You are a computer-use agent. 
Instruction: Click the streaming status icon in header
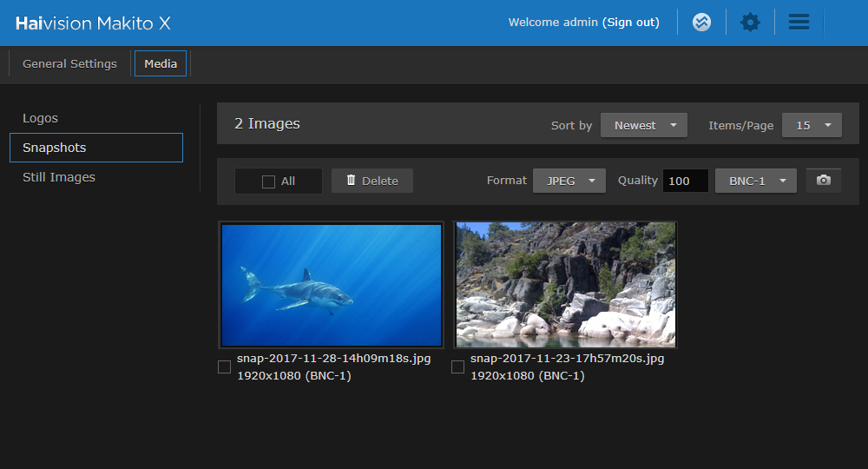(701, 23)
